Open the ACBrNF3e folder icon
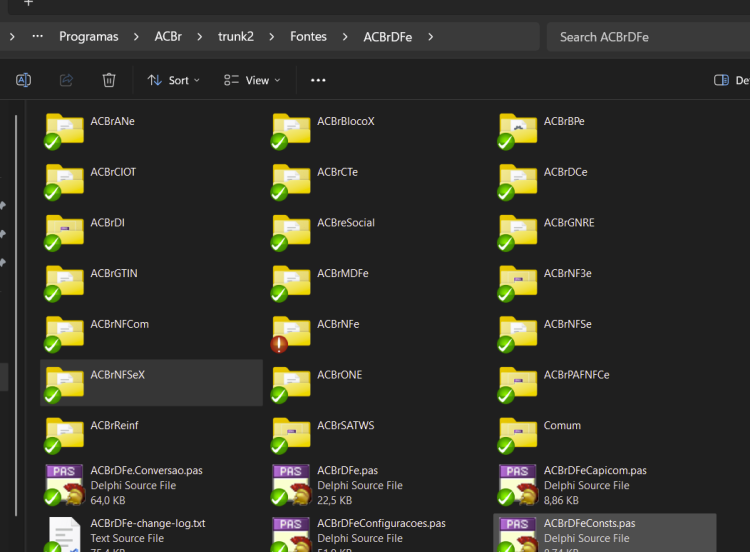The width and height of the screenshot is (750, 552). (x=517, y=283)
